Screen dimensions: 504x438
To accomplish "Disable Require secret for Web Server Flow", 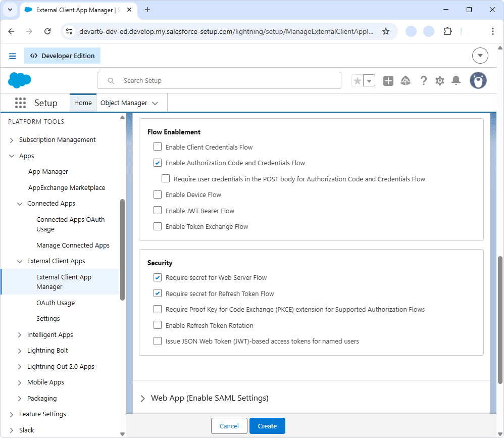I will [158, 277].
